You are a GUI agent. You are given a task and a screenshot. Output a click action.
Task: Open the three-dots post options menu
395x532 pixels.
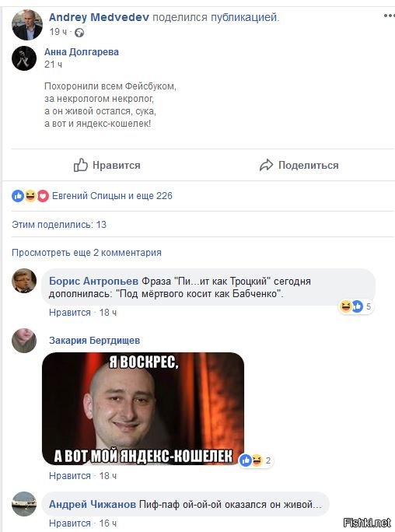tap(390, 16)
